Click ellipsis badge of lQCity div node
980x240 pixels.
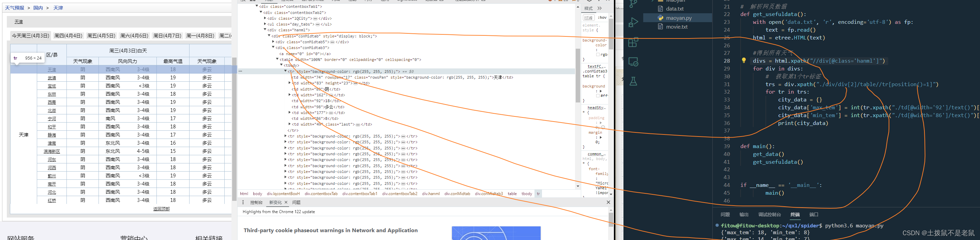pyautogui.click(x=316, y=18)
